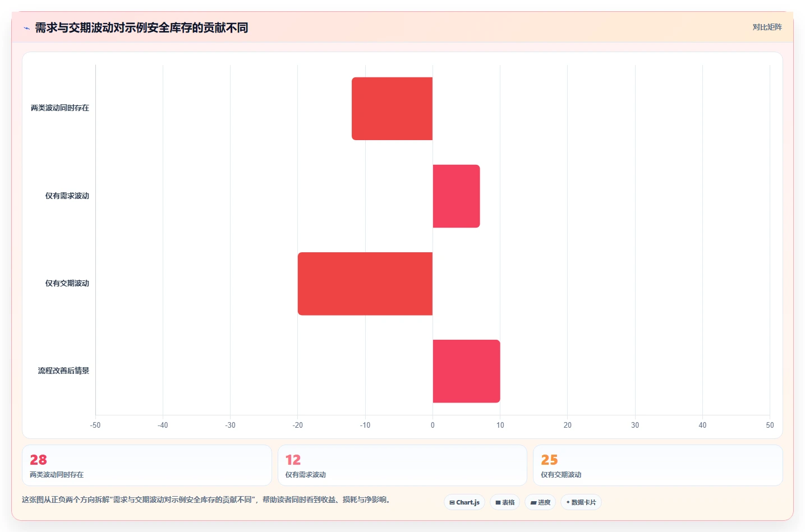Image resolution: width=805 pixels, height=532 pixels.
Task: Click the y-axis label 仅有交期波动
Action: [67, 284]
